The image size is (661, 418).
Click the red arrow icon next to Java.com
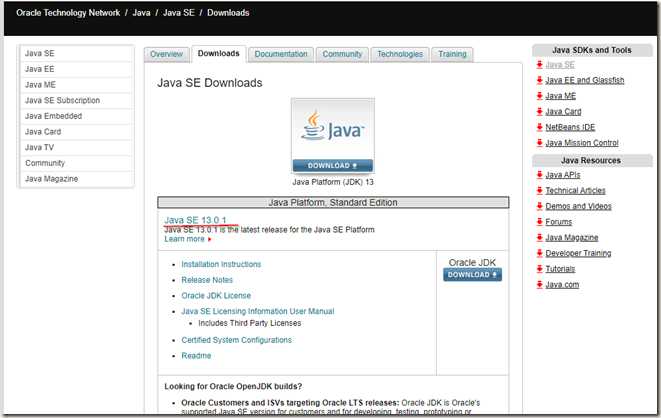click(x=539, y=284)
